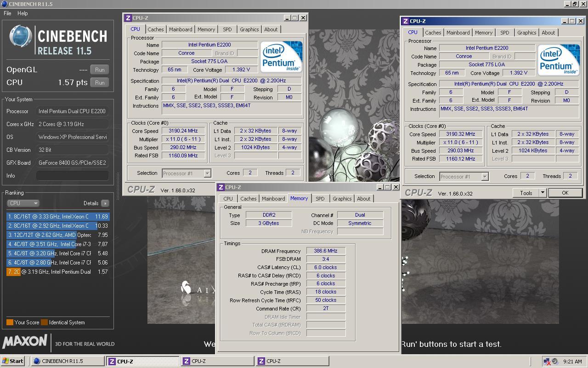The width and height of the screenshot is (588, 368).
Task: Click Intel Pentium logo in left CPU-Z window
Action: click(281, 57)
